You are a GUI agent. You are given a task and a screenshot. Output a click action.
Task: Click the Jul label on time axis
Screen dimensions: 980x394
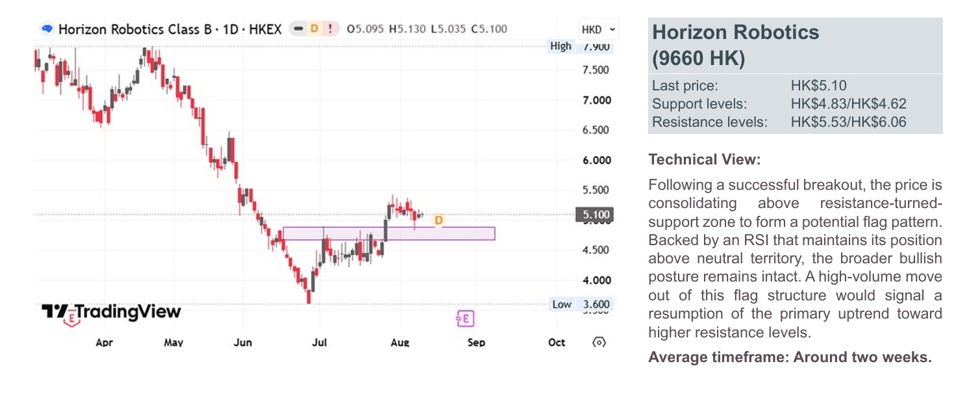pyautogui.click(x=320, y=343)
